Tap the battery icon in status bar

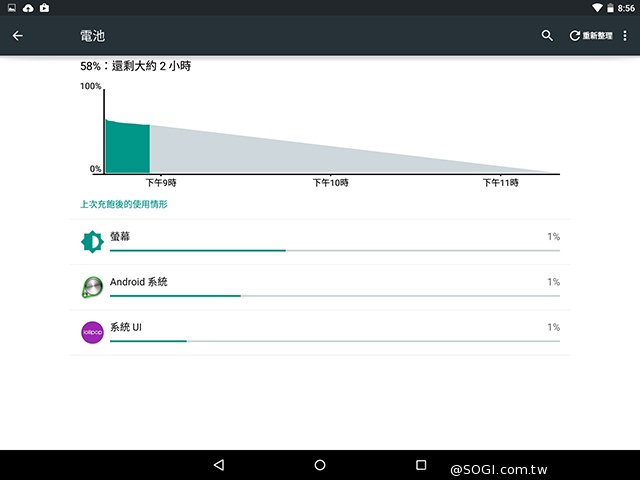(610, 8)
